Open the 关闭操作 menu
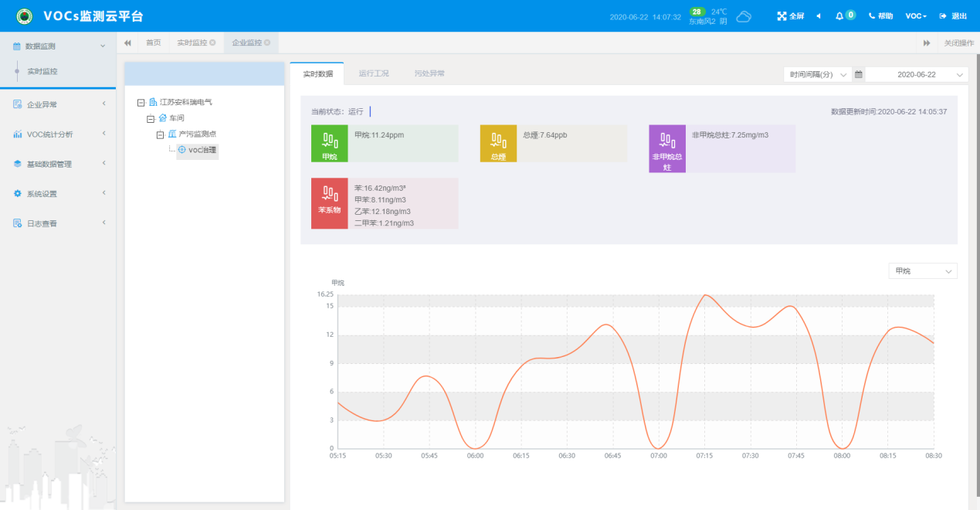Image resolution: width=980 pixels, height=510 pixels. 958,42
